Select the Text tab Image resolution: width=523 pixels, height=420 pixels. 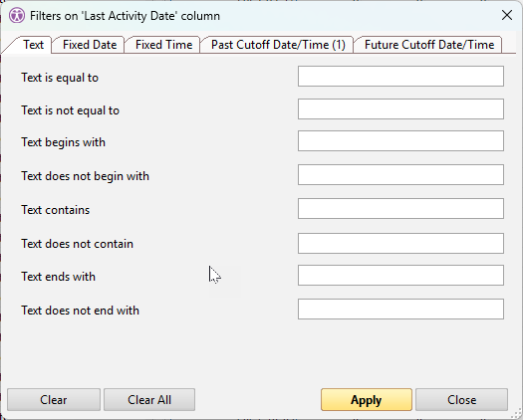(33, 45)
